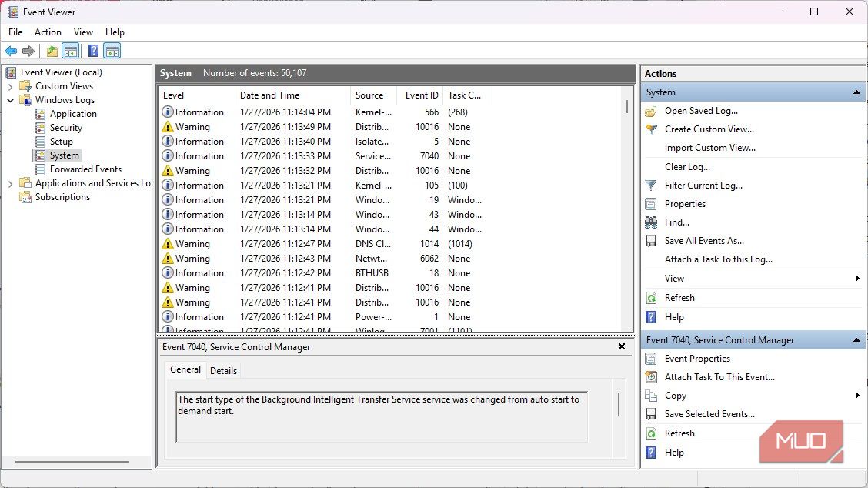Click the event list vertical scrollbar thumb
This screenshot has height=488, width=868.
tap(627, 106)
